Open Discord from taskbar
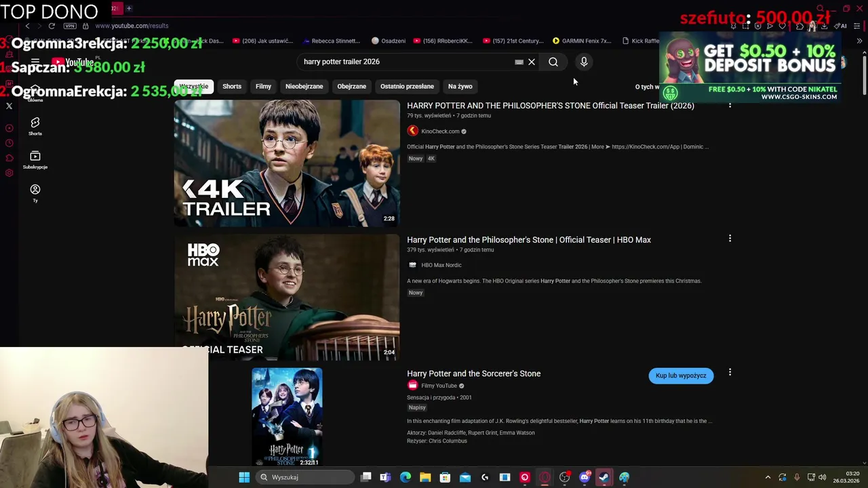 click(585, 477)
